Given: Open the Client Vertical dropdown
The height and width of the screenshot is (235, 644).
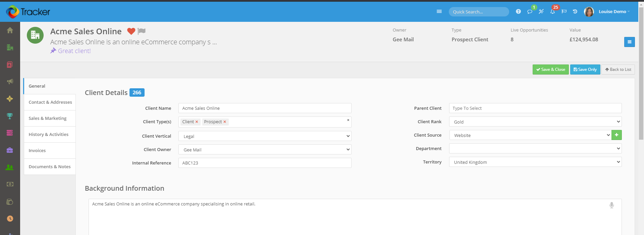Looking at the screenshot, I should (x=265, y=136).
